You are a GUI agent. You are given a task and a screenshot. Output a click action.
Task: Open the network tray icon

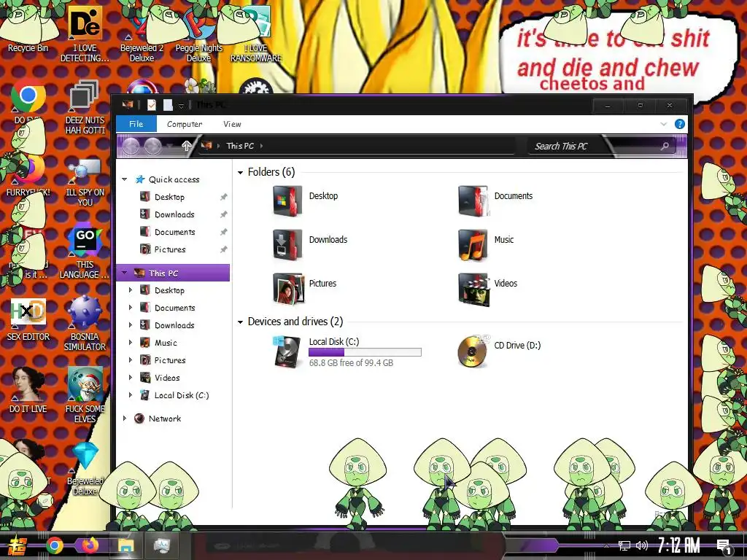(x=624, y=545)
